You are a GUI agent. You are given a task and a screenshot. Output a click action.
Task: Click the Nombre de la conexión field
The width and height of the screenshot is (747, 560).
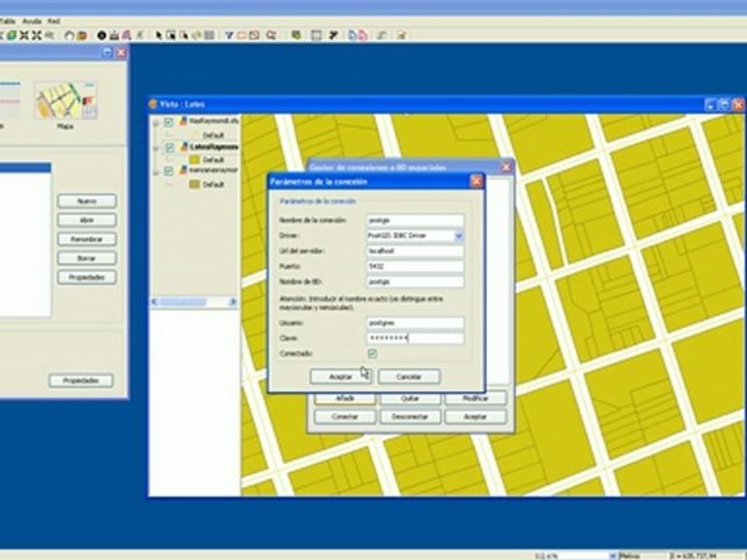[x=416, y=220]
